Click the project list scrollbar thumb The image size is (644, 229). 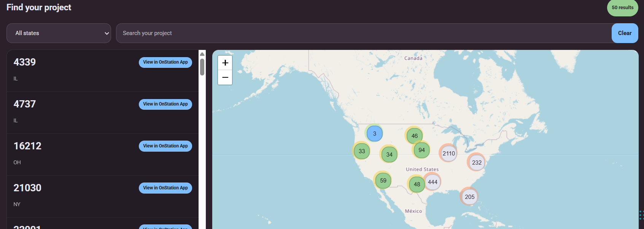pyautogui.click(x=202, y=67)
